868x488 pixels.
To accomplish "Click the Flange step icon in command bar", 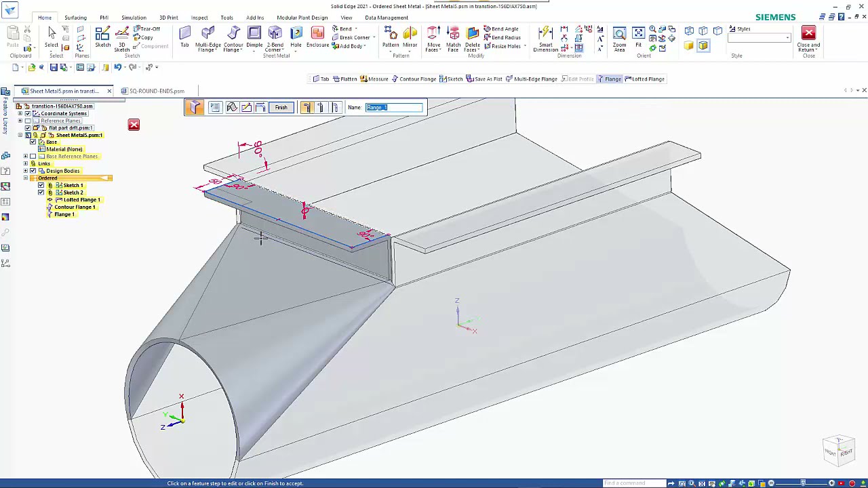I will 195,107.
